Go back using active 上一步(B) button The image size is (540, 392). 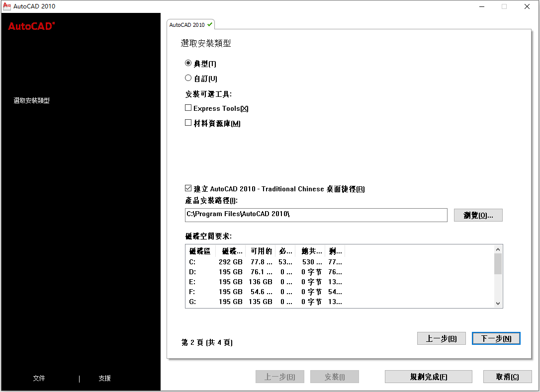coord(441,338)
